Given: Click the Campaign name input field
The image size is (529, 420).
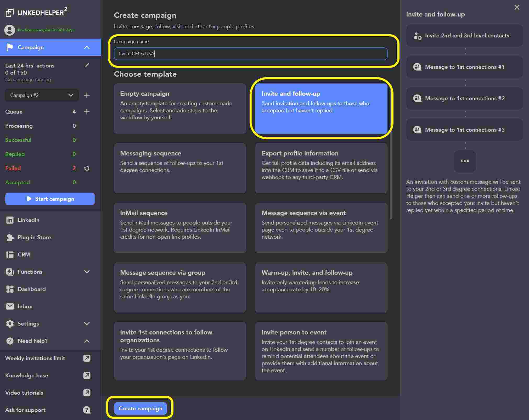Looking at the screenshot, I should point(251,54).
